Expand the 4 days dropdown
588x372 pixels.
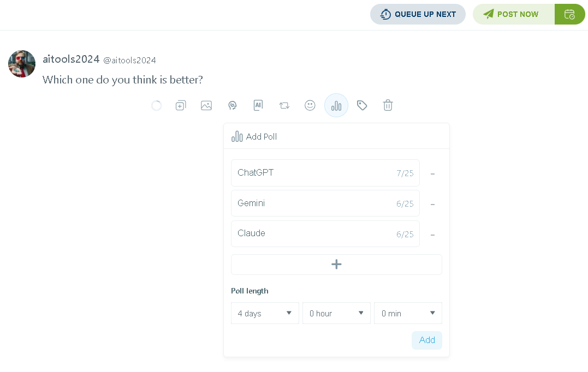click(265, 313)
